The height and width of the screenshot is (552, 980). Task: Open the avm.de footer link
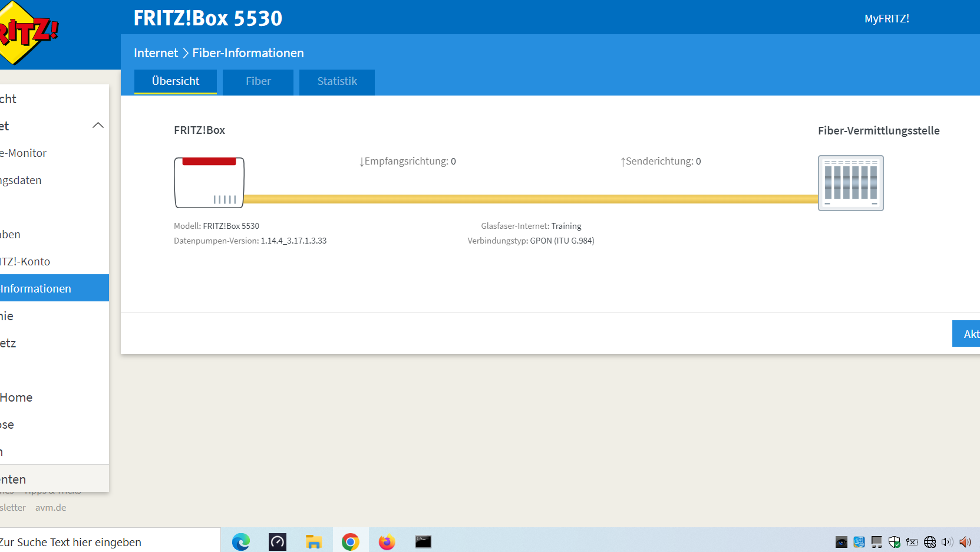pos(51,507)
